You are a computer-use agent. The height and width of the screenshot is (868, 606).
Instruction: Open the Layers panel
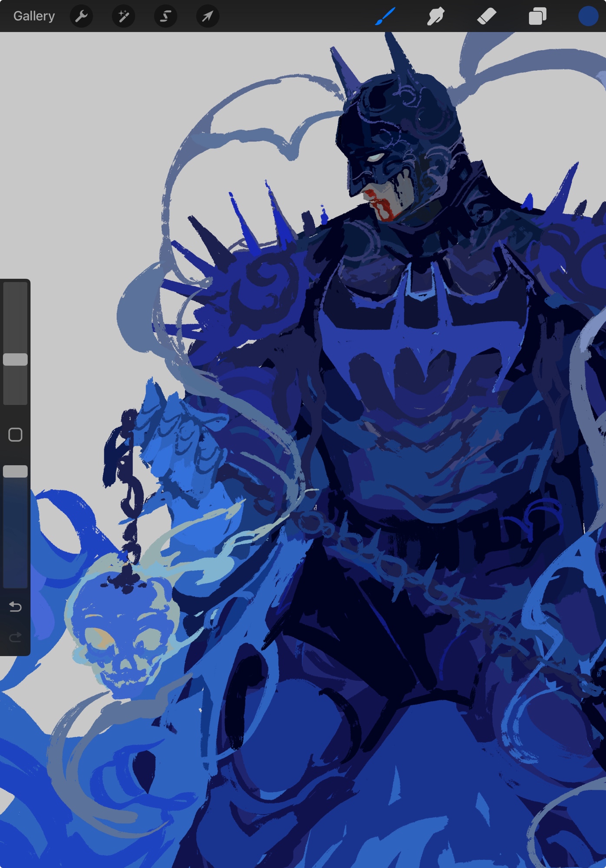coord(537,16)
